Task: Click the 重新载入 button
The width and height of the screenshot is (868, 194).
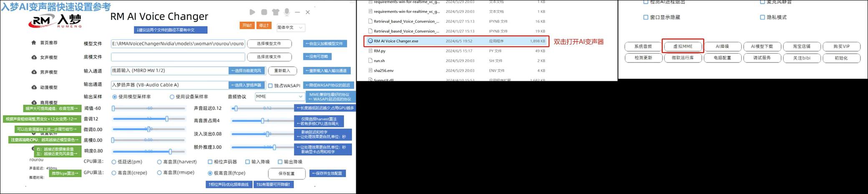Action: (282, 71)
